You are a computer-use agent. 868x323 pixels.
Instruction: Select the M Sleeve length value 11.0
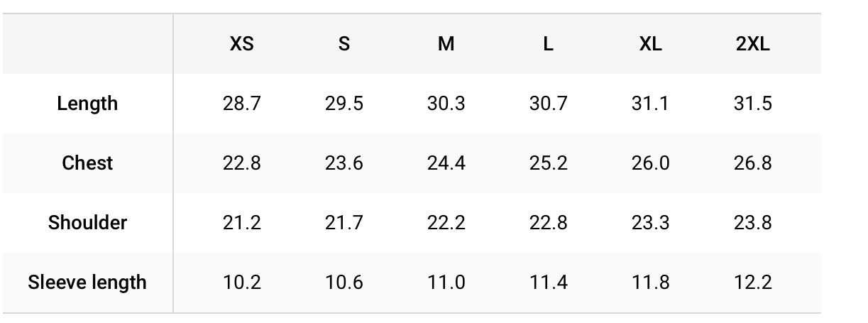click(x=446, y=283)
